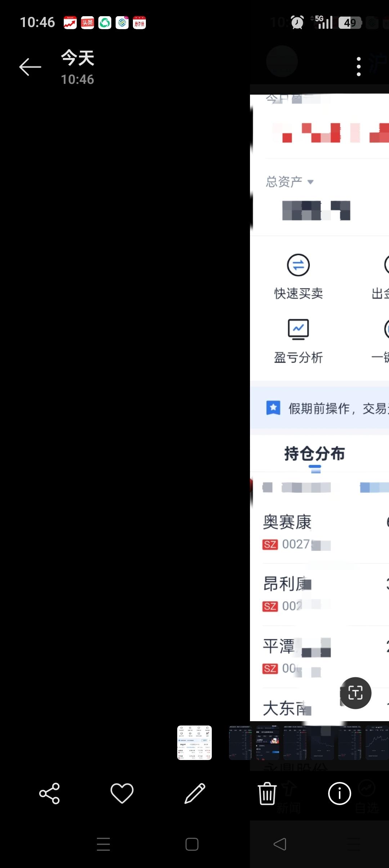Open the 奥赛康 stock row
Viewport: 389px width, 868px height.
(x=319, y=532)
